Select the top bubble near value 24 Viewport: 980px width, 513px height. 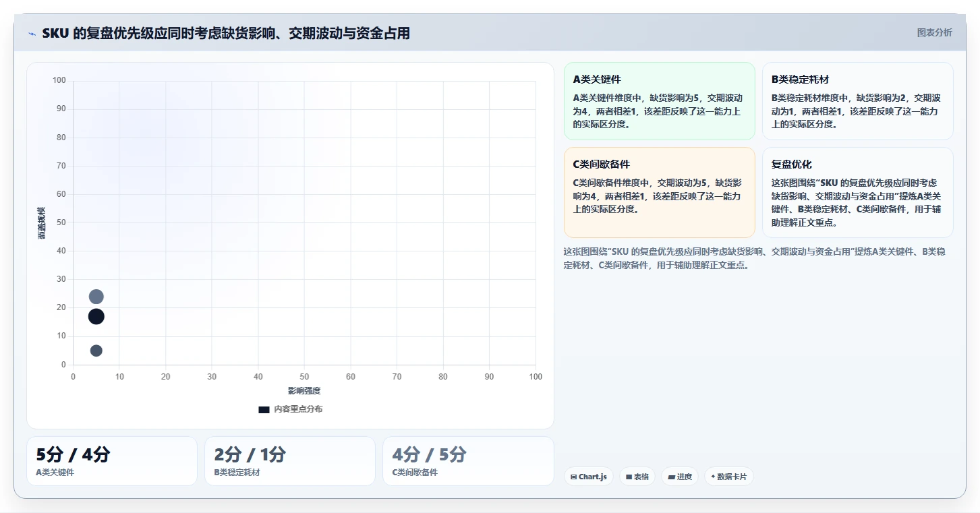pos(96,297)
